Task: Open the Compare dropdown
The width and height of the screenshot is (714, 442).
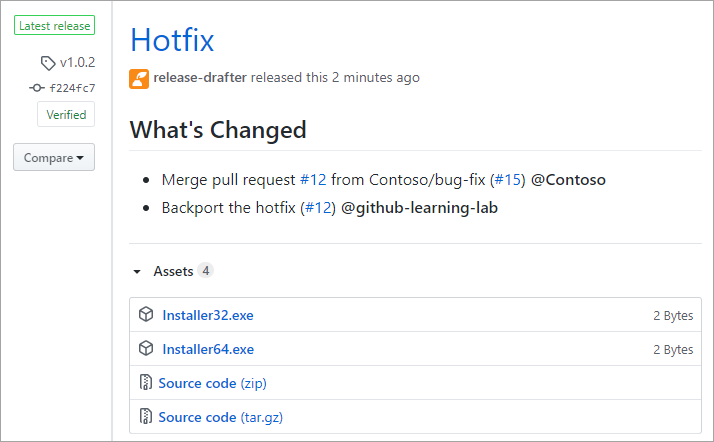Action: 54,158
